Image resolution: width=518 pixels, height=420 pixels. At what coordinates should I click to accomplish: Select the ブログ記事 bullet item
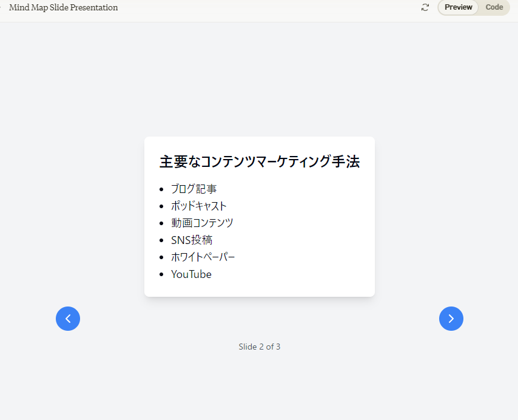193,189
